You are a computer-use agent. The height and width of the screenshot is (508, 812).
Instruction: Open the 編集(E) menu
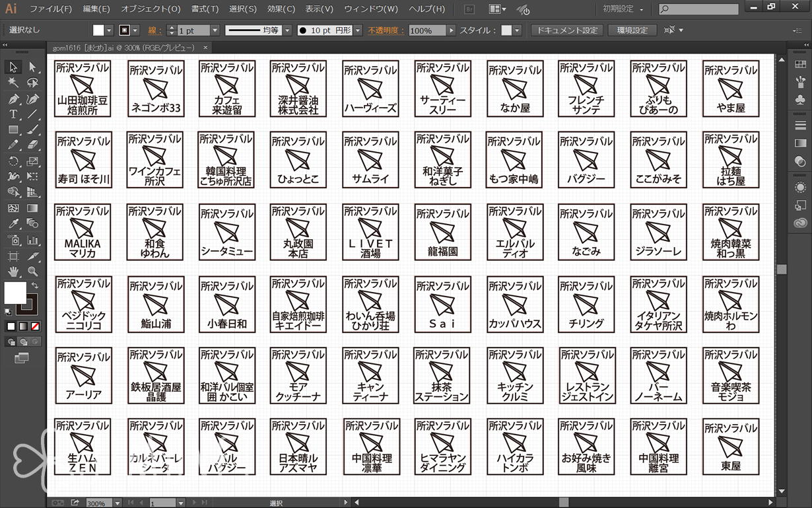(x=96, y=9)
